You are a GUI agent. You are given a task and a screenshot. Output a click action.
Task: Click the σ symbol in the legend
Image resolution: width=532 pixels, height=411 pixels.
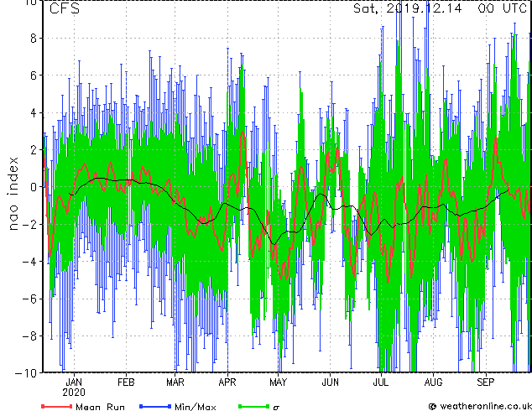click(x=276, y=406)
